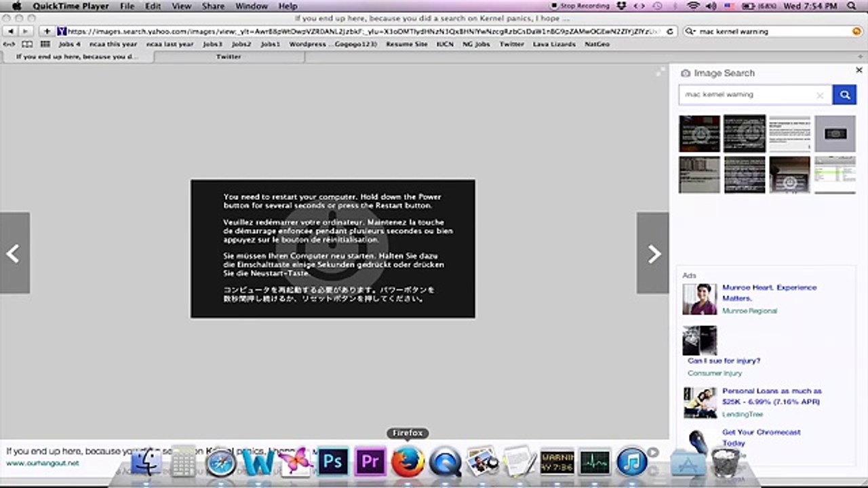Open the Share menu
The width and height of the screenshot is (868, 488).
pos(213,6)
